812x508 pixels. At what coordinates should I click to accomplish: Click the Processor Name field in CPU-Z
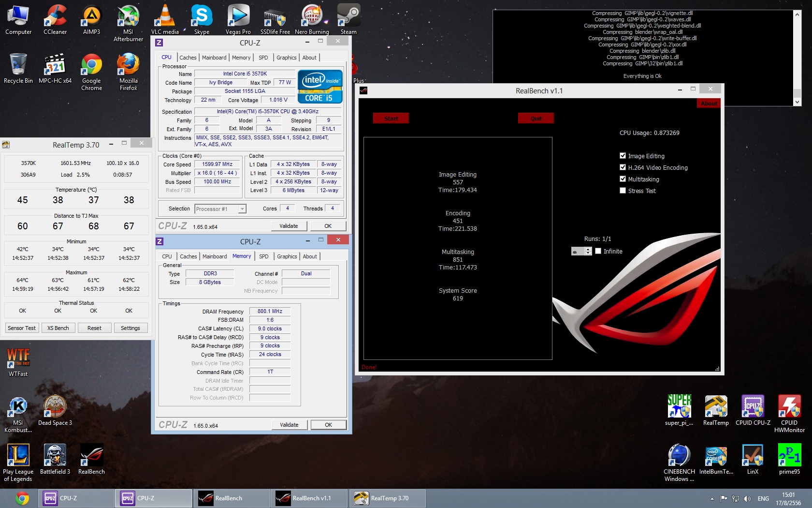[245, 74]
